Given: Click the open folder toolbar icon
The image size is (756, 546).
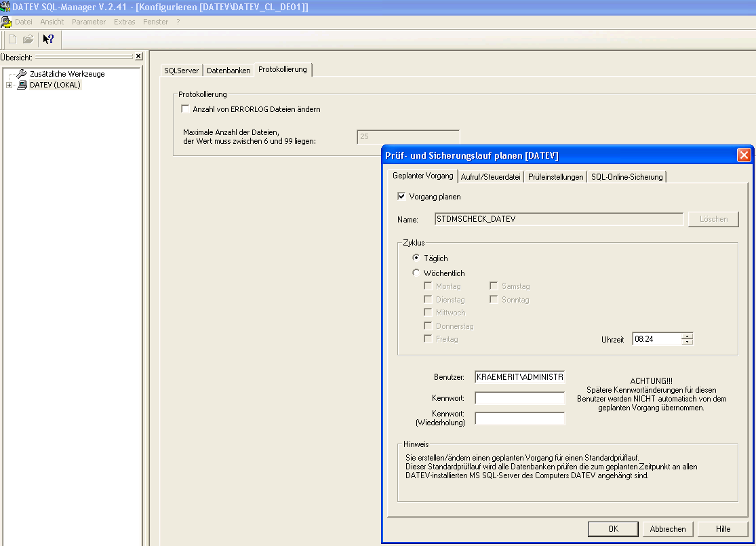Looking at the screenshot, I should tap(28, 39).
